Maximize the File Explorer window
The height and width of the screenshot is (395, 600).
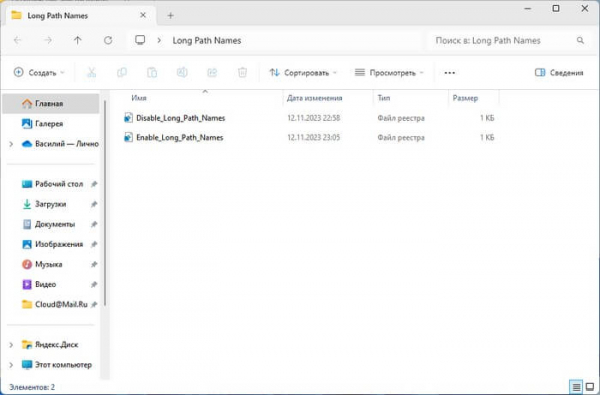click(x=556, y=8)
